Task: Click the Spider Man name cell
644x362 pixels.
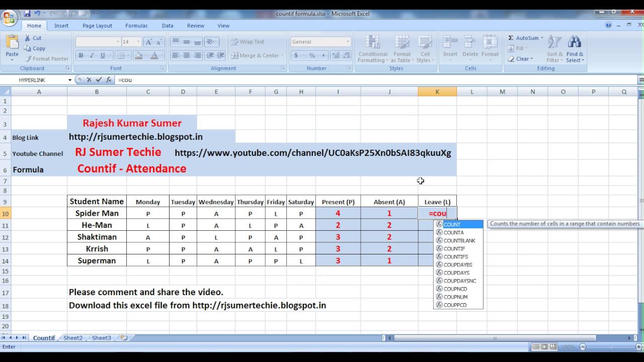Action: (x=97, y=213)
